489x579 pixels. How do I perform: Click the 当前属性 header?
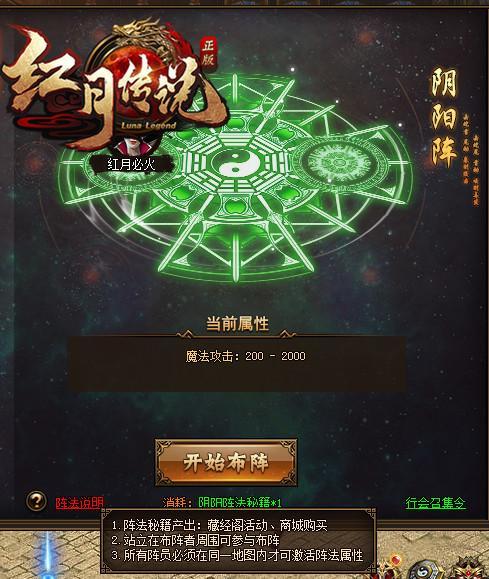click(x=237, y=323)
